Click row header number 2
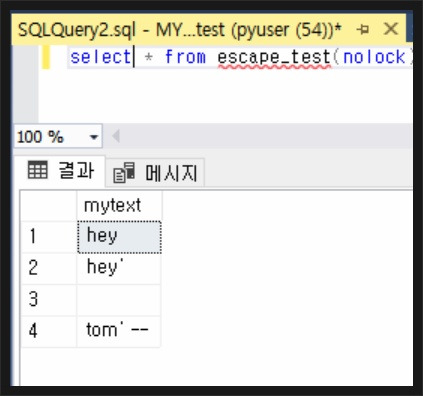The height and width of the screenshot is (396, 423). [49, 268]
